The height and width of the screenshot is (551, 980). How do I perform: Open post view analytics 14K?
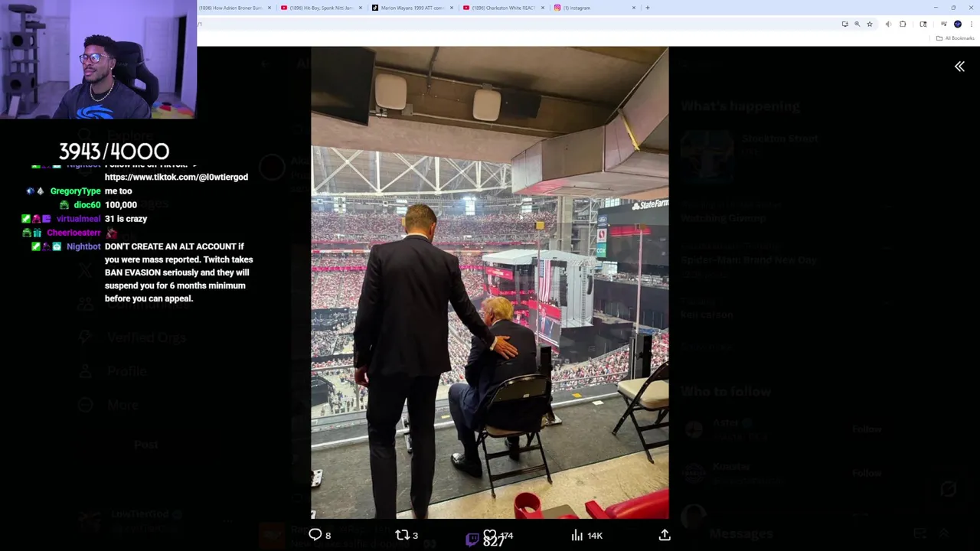pyautogui.click(x=587, y=536)
